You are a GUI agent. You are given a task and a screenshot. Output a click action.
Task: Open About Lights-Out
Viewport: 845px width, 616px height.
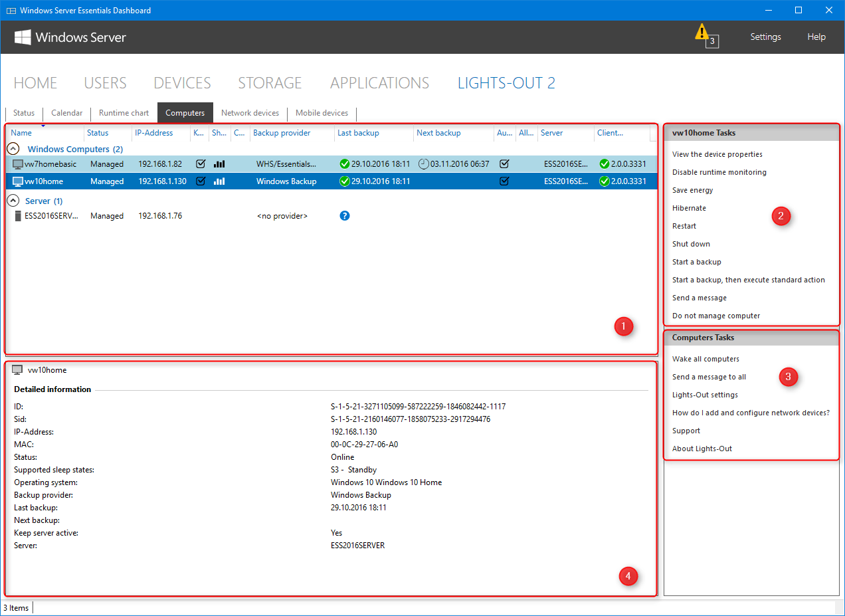(x=702, y=449)
